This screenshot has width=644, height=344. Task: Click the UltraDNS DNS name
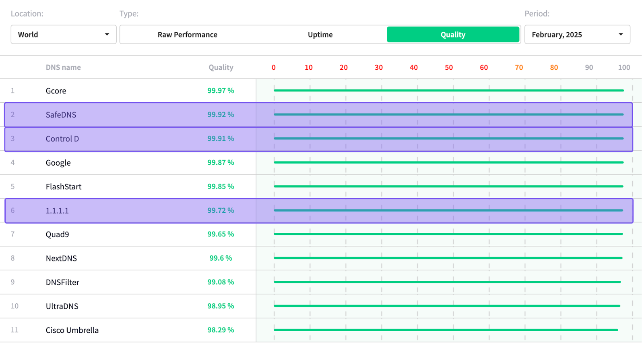coord(62,306)
